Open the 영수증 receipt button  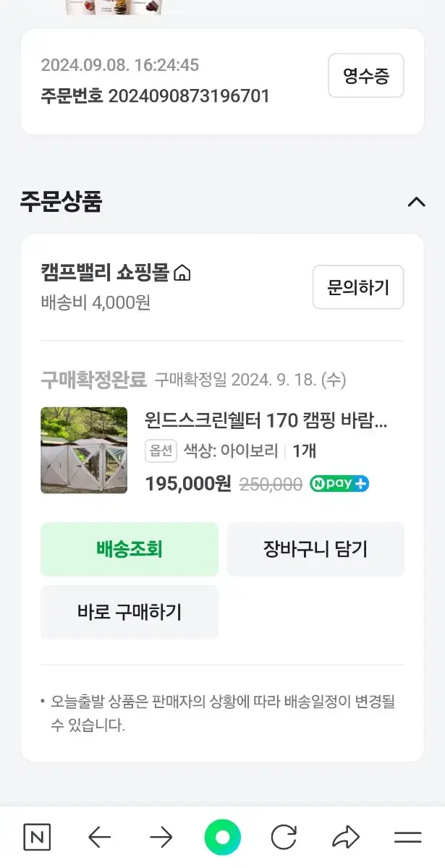point(365,75)
